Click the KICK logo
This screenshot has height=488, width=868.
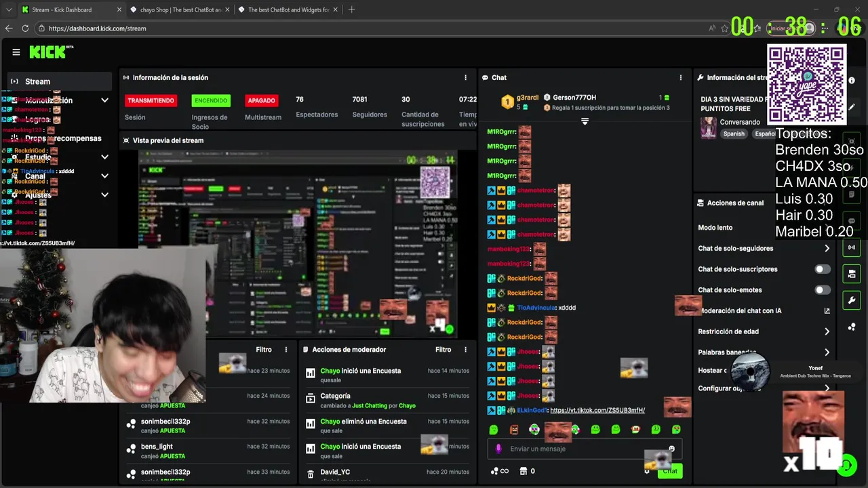[48, 52]
